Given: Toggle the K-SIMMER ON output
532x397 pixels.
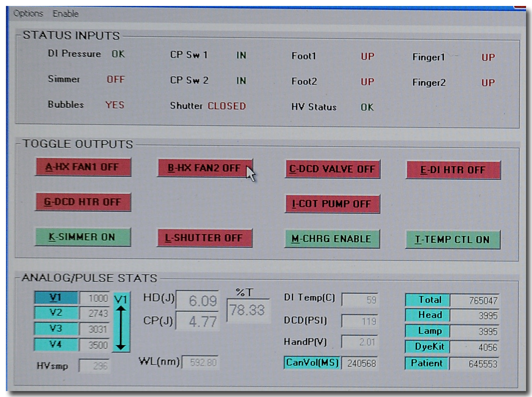Looking at the screenshot, I should (x=83, y=237).
